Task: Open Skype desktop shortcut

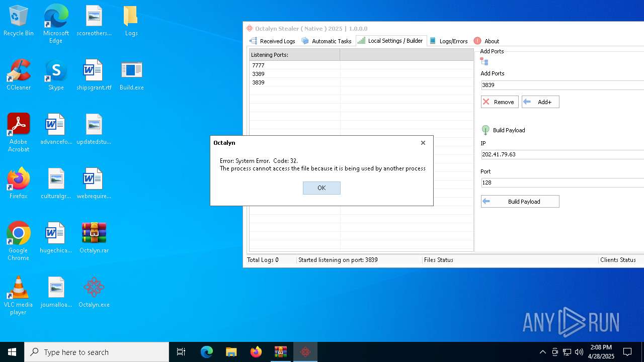Action: (56, 75)
